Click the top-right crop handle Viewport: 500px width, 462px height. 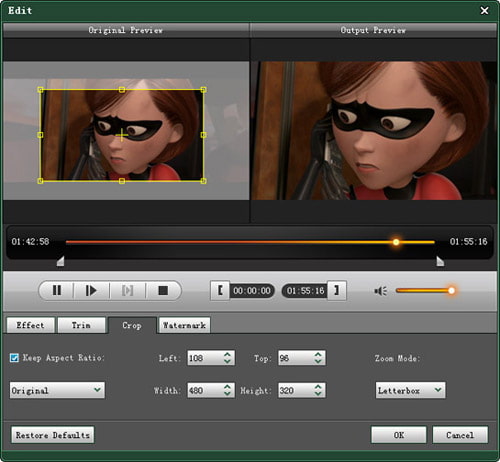(x=203, y=90)
